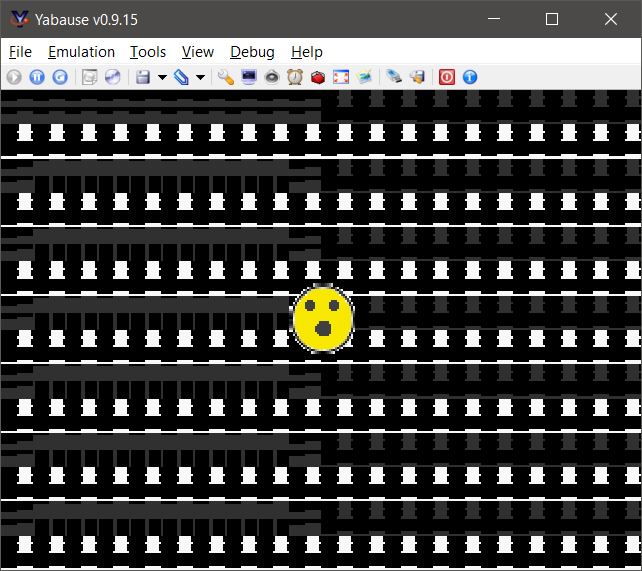Click the Load State icon
Image resolution: width=642 pixels, height=571 pixels.
(181, 77)
